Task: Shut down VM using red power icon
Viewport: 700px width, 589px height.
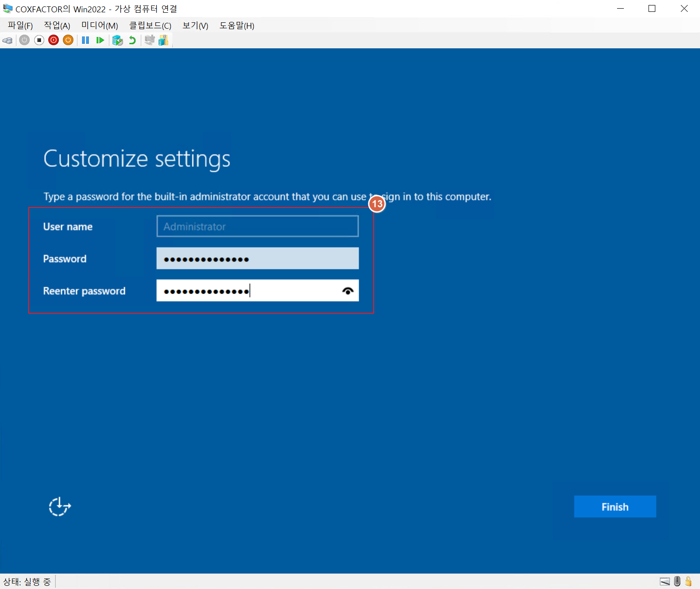Action: (x=54, y=40)
